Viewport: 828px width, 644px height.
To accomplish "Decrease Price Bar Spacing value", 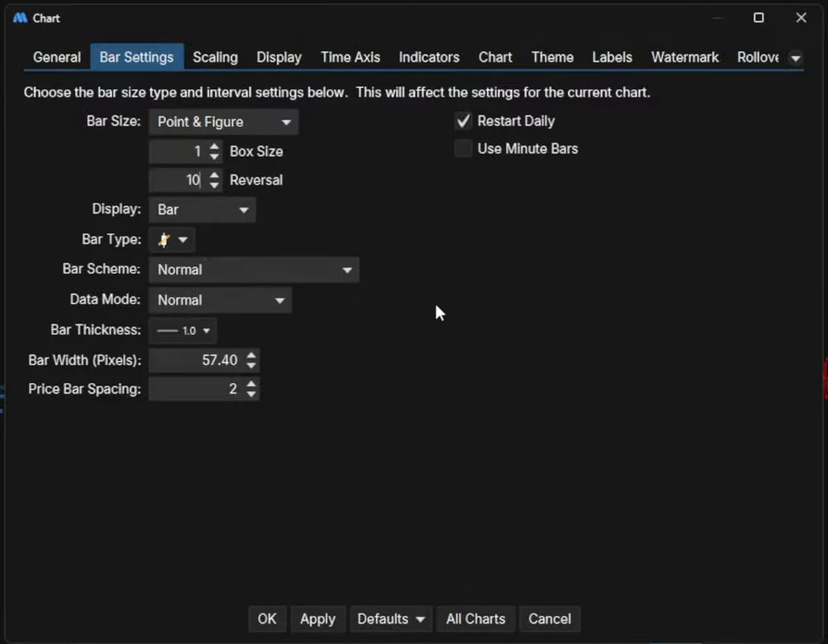I will click(252, 394).
